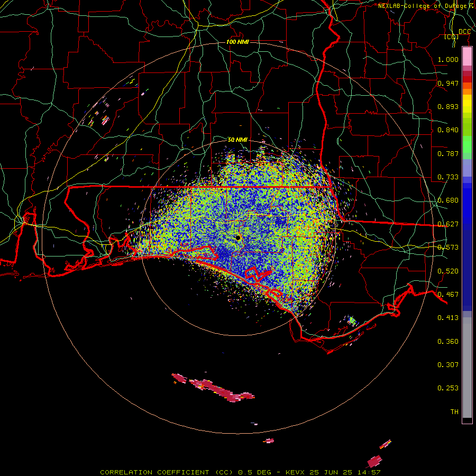476x476 pixels.
Task: Pick the bright green segment of the color scale
Action: (x=467, y=144)
